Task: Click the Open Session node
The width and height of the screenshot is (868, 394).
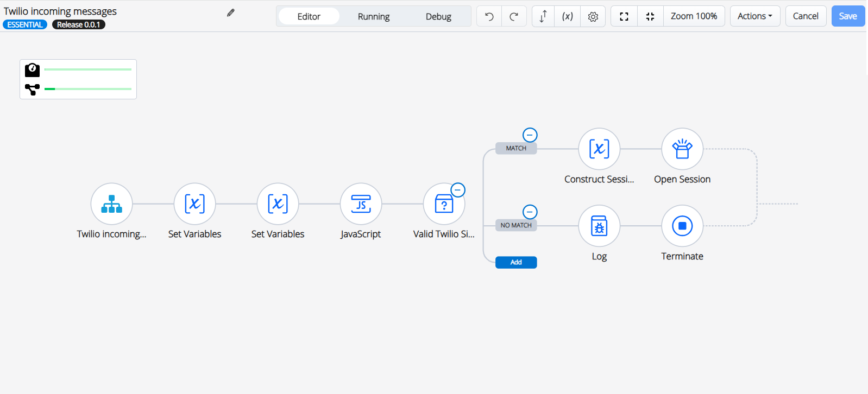Action: pyautogui.click(x=682, y=149)
